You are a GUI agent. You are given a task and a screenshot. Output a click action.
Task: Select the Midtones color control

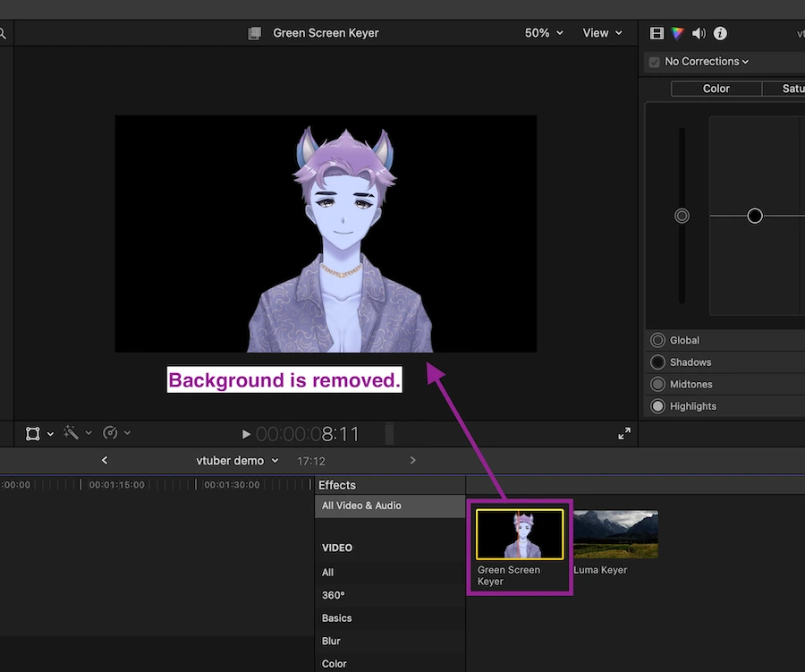657,384
